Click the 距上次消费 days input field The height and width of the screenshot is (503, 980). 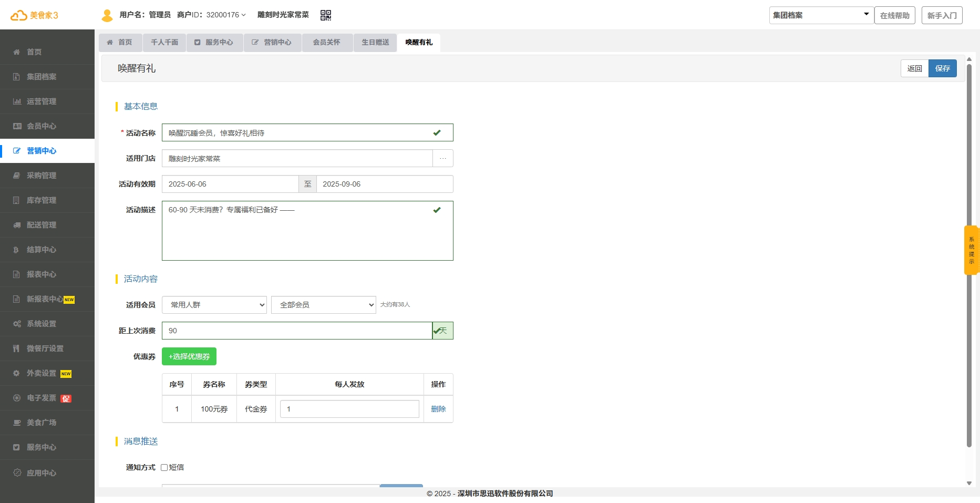pyautogui.click(x=296, y=331)
